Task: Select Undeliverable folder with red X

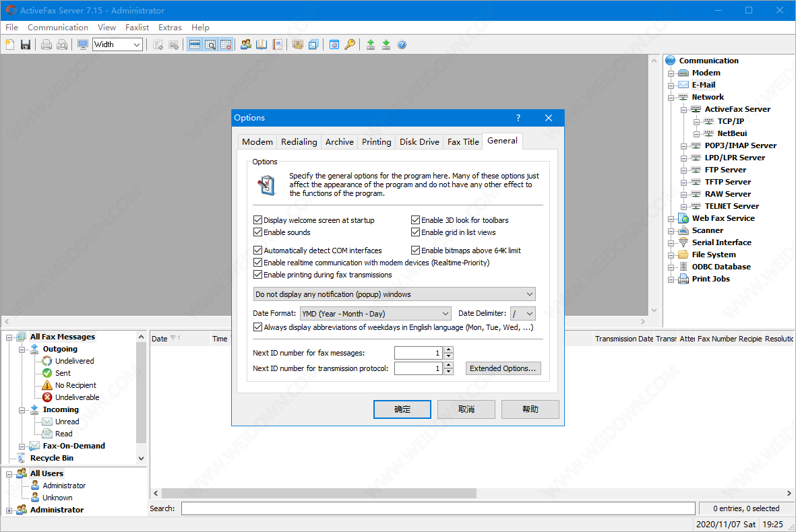Action: pyautogui.click(x=77, y=397)
